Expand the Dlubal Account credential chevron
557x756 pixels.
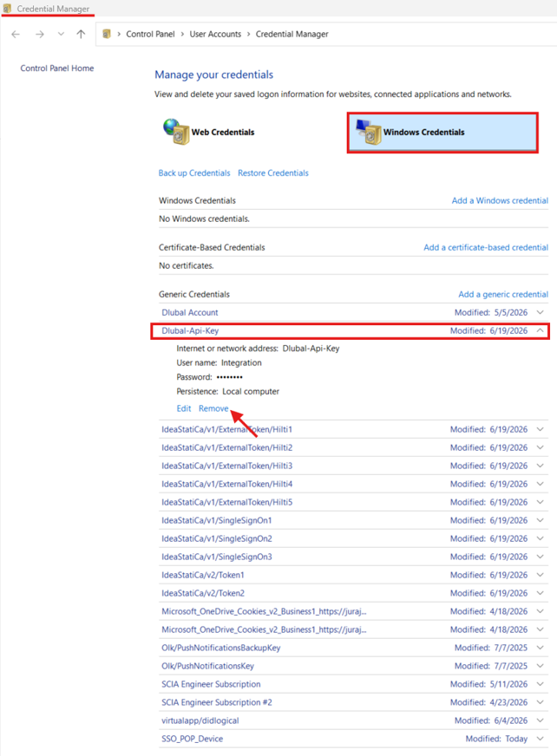pos(541,312)
